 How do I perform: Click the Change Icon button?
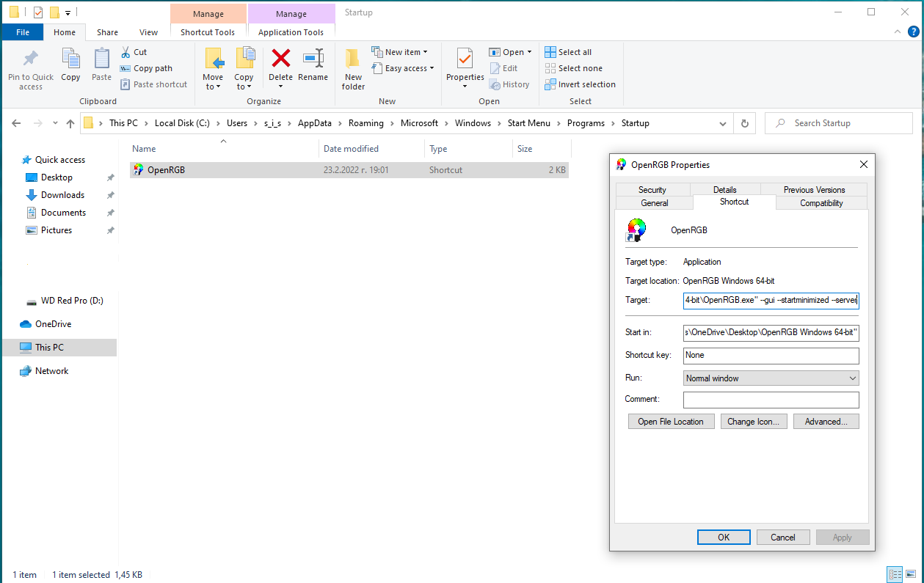(754, 422)
